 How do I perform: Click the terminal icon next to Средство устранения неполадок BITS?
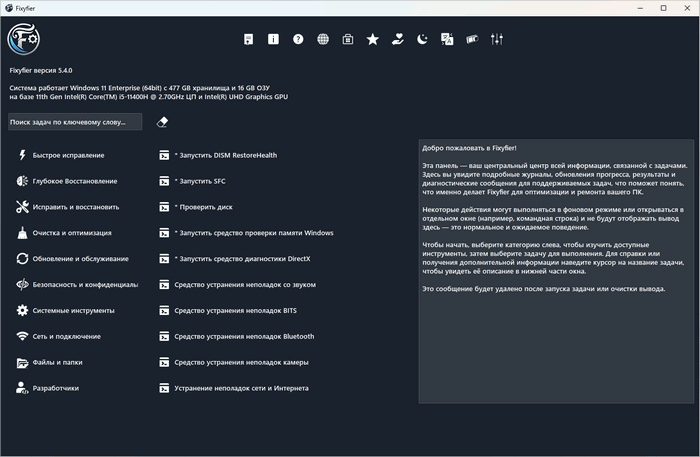[164, 310]
